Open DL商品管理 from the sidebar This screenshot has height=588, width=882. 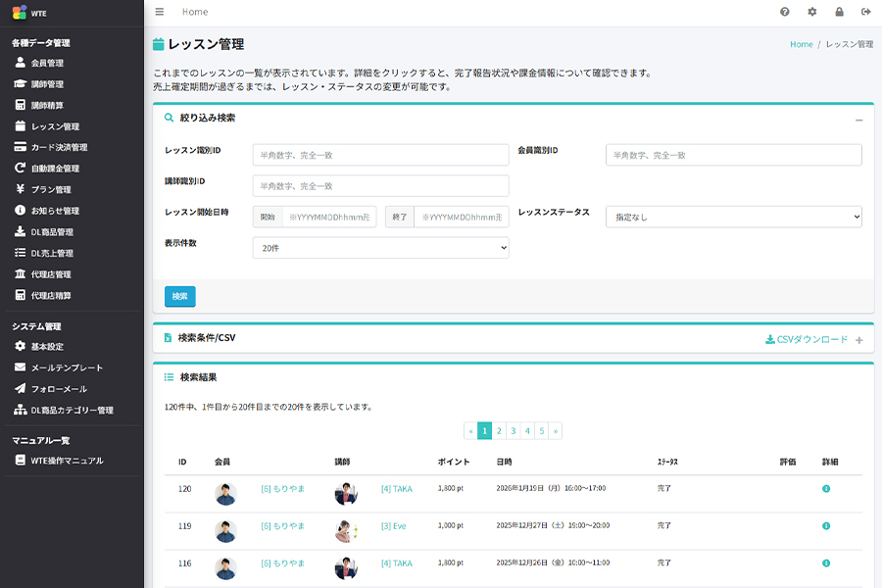(52, 232)
